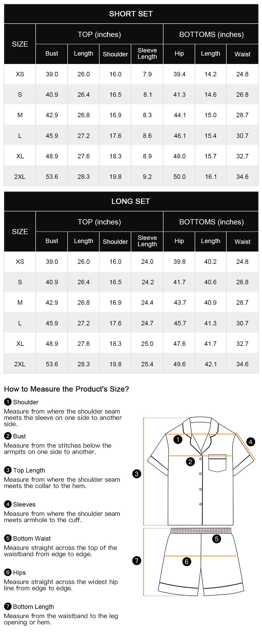Click the "LONG SET" table title
The image size is (262, 644).
(x=131, y=201)
